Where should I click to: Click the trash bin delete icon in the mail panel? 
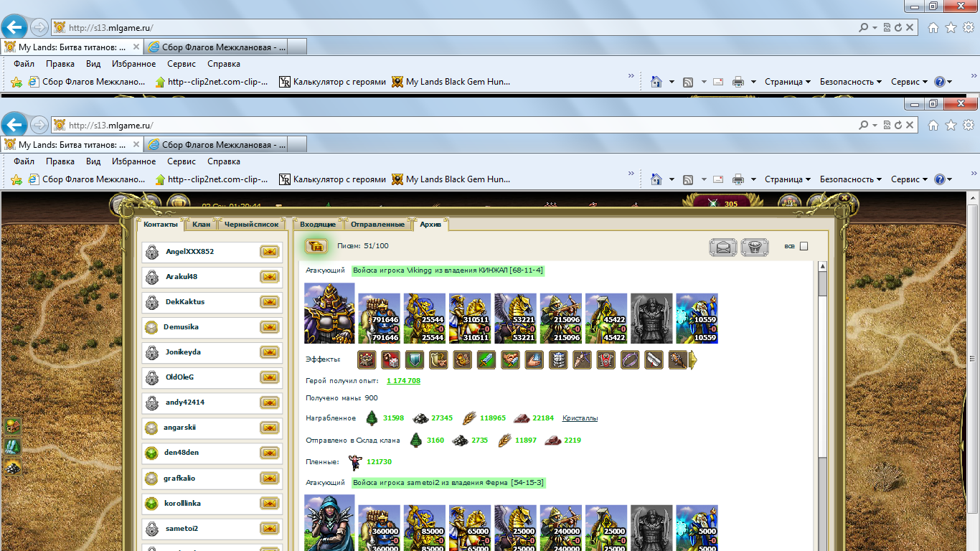(755, 248)
